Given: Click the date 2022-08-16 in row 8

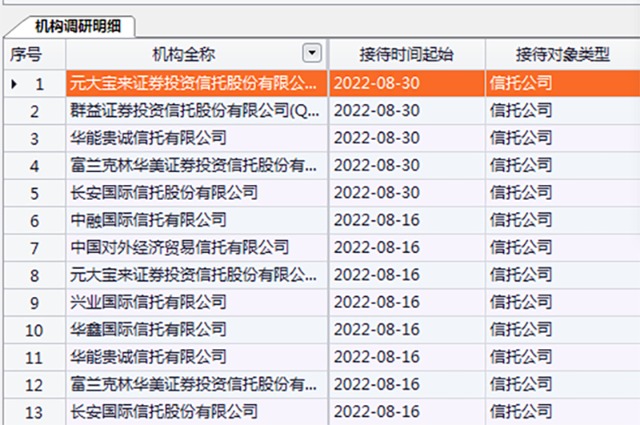Looking at the screenshot, I should pos(377,275).
